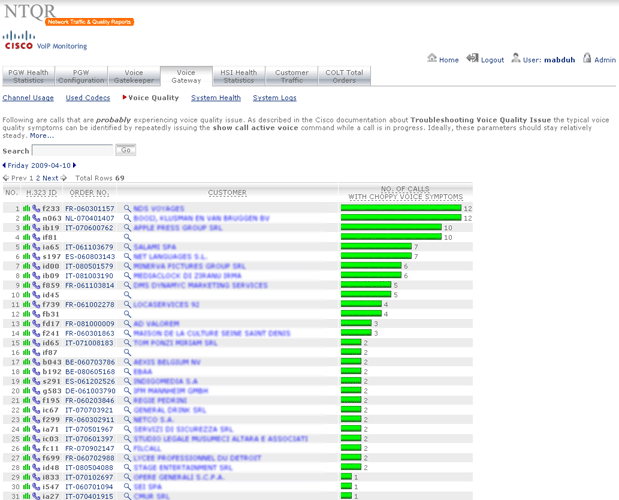Go to the previous day using the left date arrow
This screenshot has height=500, width=619.
4,166
